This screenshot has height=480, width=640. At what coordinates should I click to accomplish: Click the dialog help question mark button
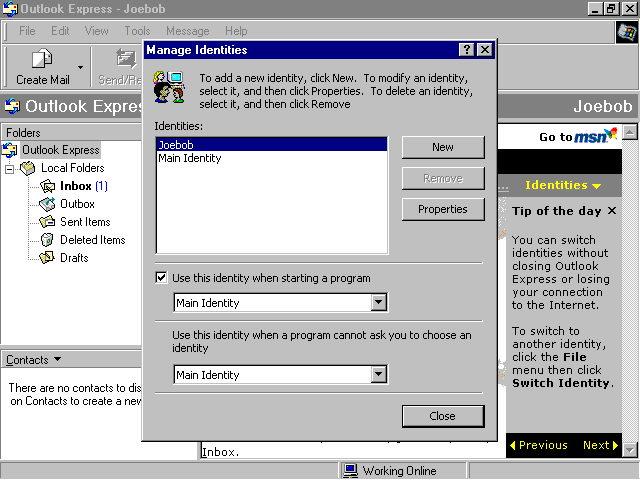click(467, 50)
